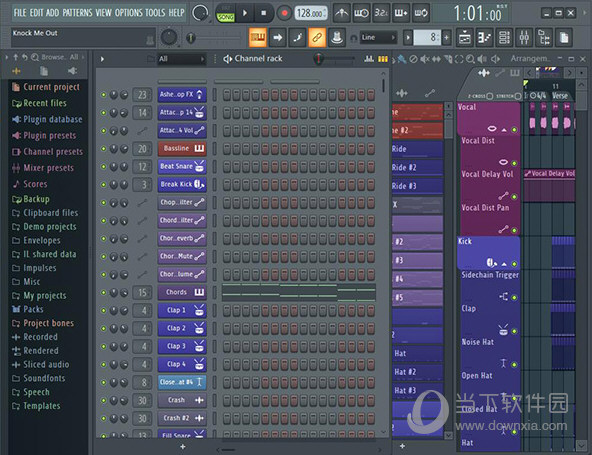Open the ADD menu
592x455 pixels.
coord(52,13)
